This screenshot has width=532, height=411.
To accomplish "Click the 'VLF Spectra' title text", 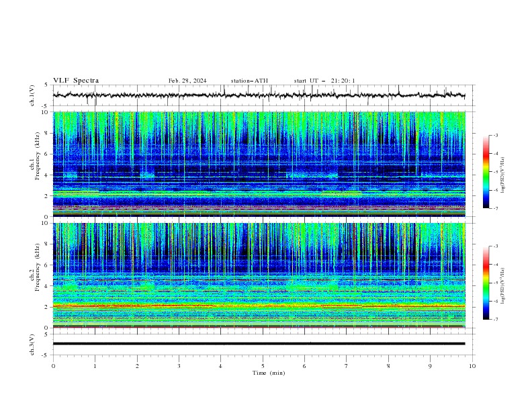I will 76,81.
